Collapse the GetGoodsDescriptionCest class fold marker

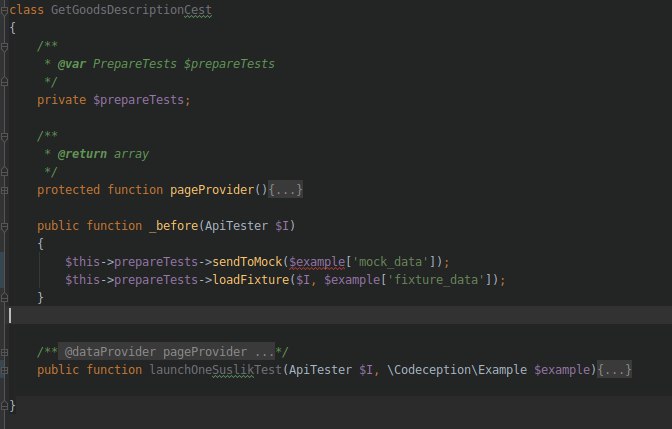click(x=4, y=10)
